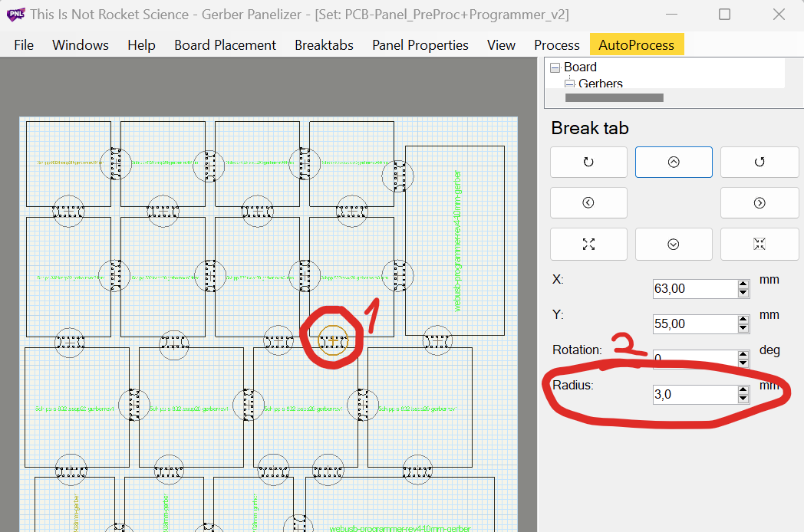This screenshot has height=532, width=804.
Task: Open the Breaktabs menu
Action: click(324, 45)
